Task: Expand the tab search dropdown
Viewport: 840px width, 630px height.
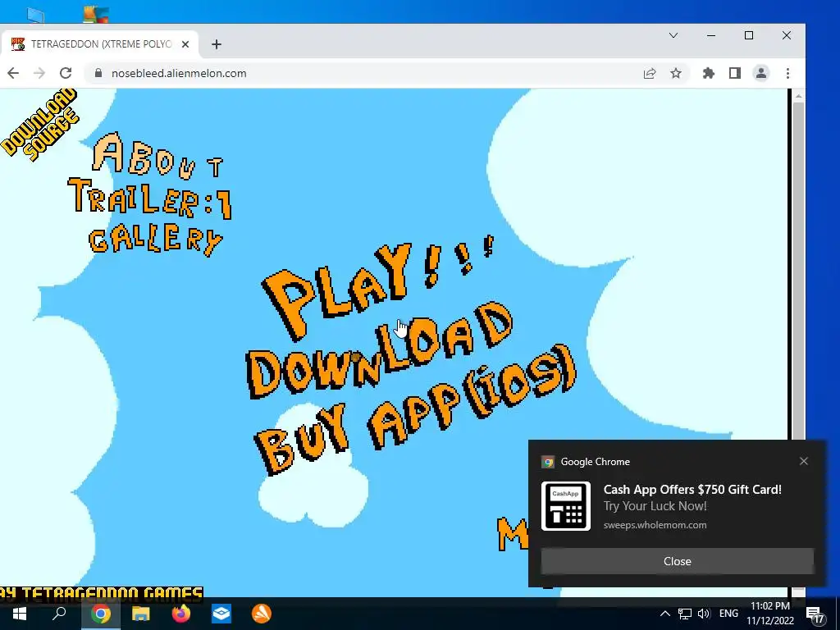Action: point(673,35)
